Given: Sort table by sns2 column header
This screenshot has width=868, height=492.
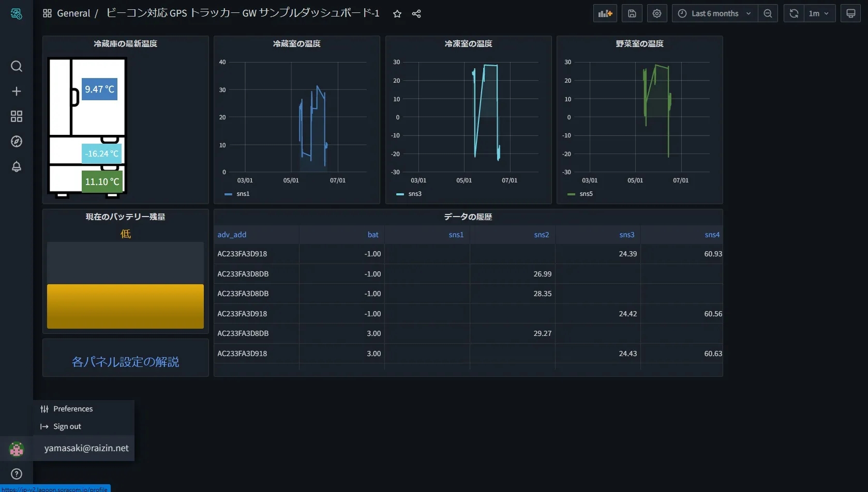Looking at the screenshot, I should point(541,235).
